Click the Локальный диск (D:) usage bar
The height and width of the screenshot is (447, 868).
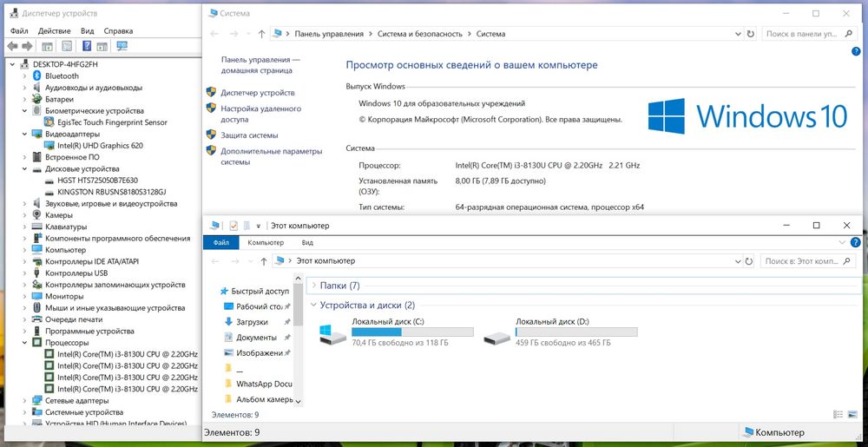click(x=576, y=332)
